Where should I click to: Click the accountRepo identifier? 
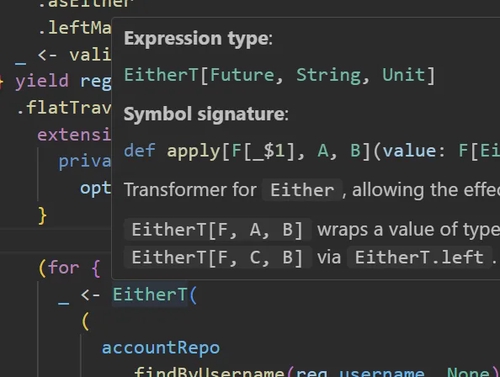click(161, 348)
